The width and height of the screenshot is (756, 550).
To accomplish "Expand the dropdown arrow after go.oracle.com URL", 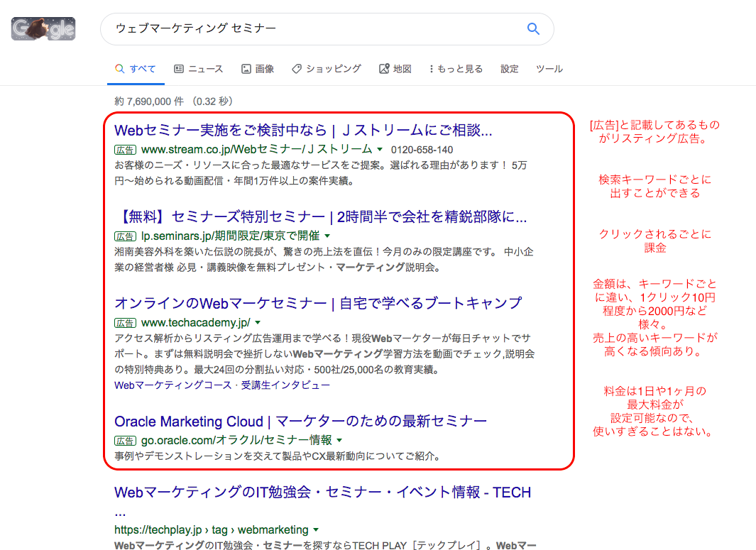I will pos(339,440).
